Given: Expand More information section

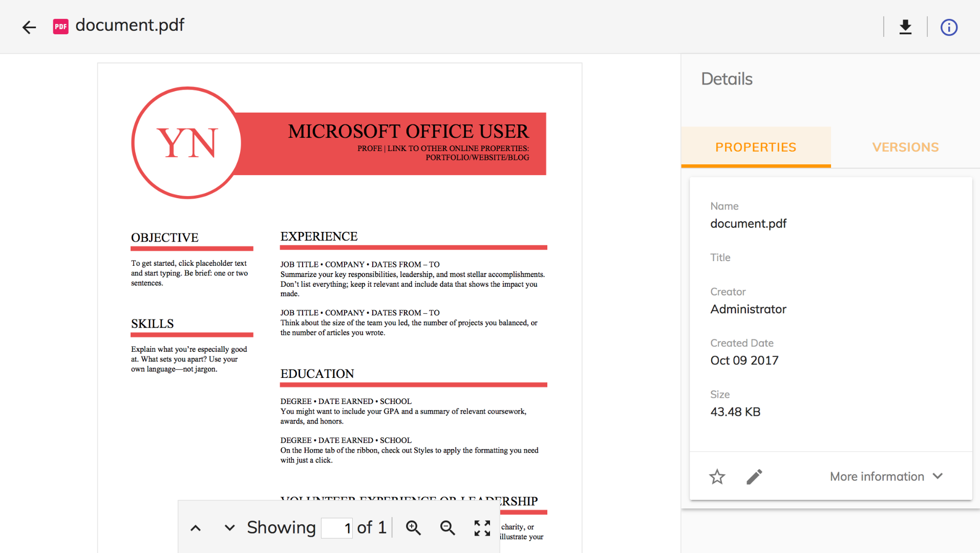Looking at the screenshot, I should (887, 477).
